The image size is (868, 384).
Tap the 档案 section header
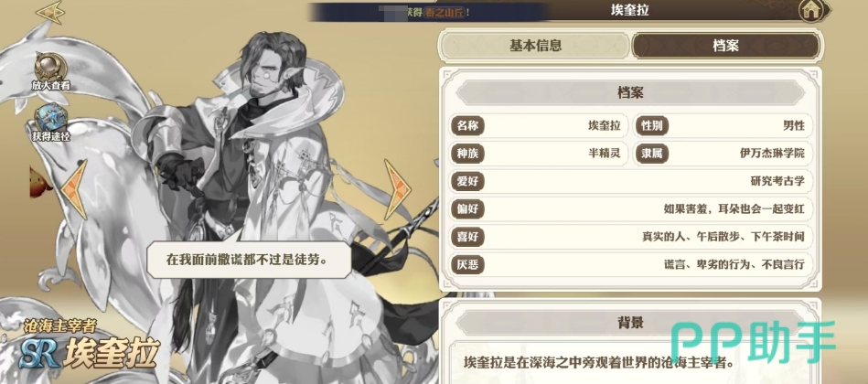click(x=630, y=93)
